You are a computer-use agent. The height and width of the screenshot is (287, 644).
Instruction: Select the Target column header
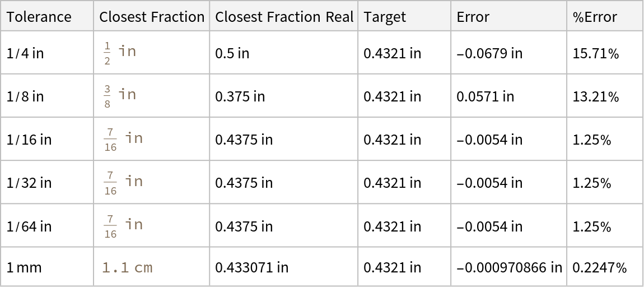[385, 17]
